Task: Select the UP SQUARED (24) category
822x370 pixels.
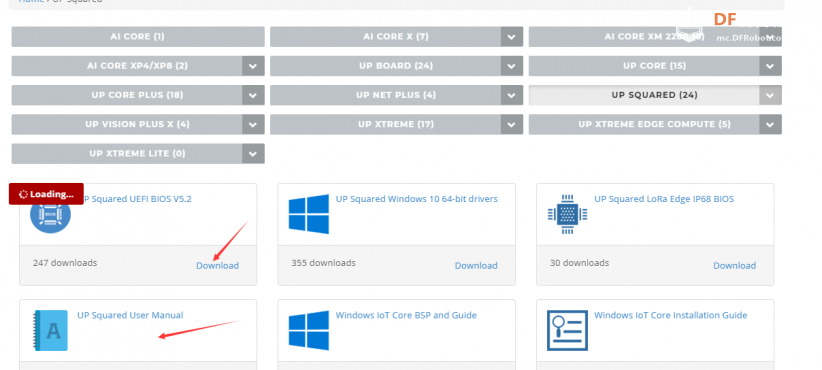Action: point(644,95)
